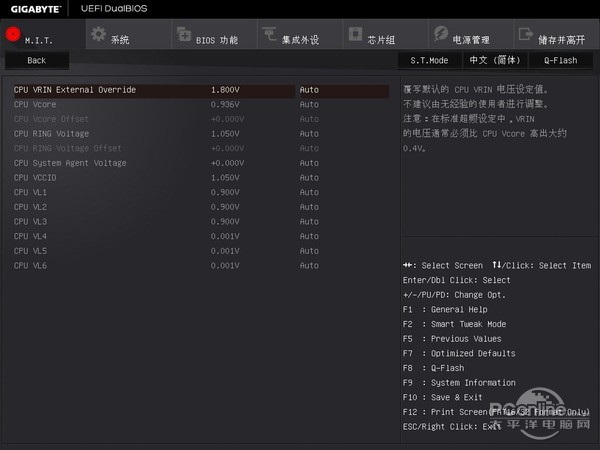This screenshot has height=450, width=600.
Task: Click the 集成外设 peripherals icon
Action: click(x=269, y=34)
